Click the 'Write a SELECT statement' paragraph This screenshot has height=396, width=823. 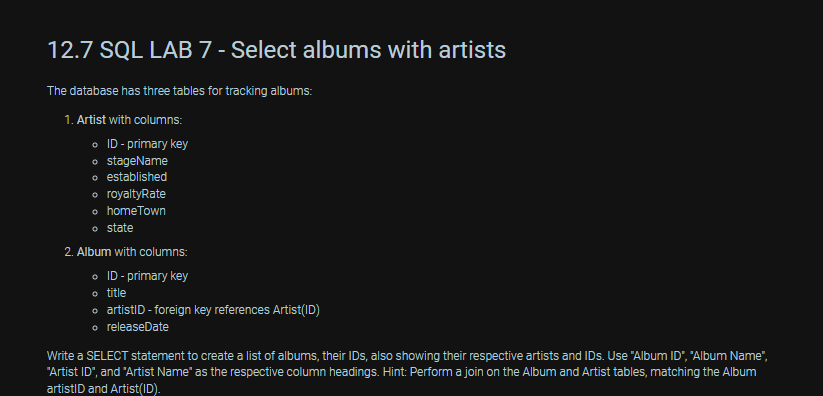(x=407, y=372)
